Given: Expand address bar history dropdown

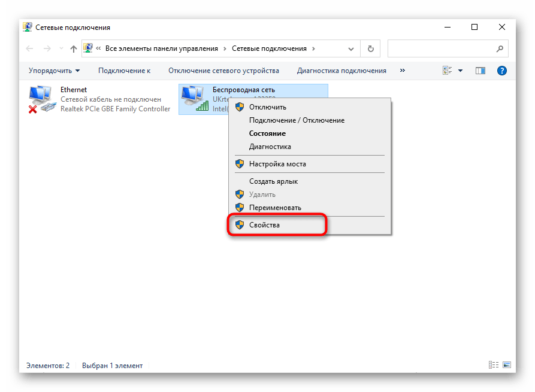Looking at the screenshot, I should 353,48.
